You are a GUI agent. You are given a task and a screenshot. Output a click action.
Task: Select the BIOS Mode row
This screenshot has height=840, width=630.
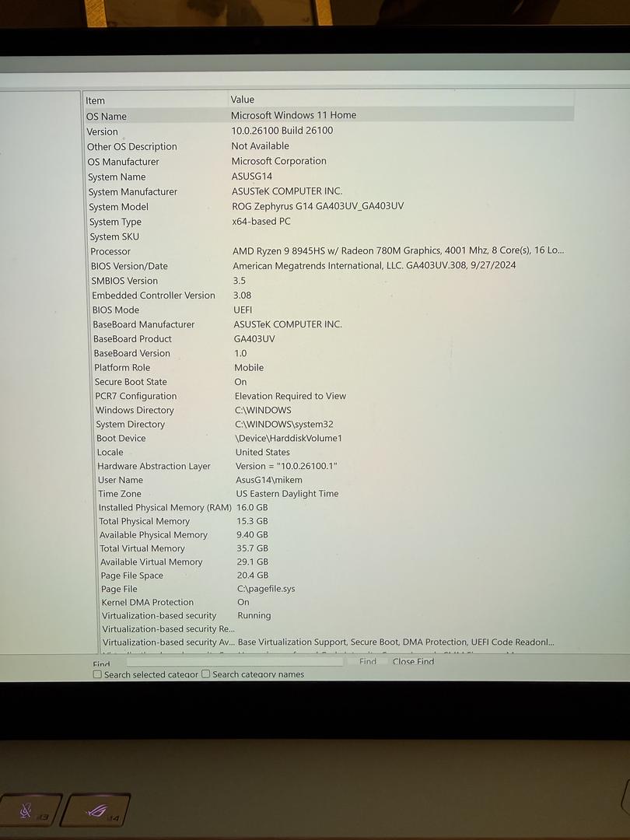coord(330,310)
